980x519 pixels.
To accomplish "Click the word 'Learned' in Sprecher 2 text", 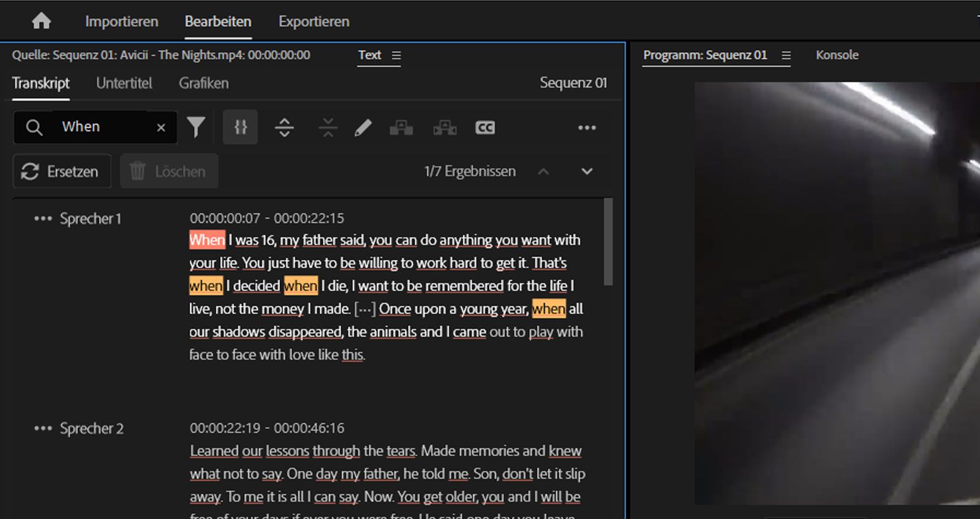I will [x=214, y=451].
